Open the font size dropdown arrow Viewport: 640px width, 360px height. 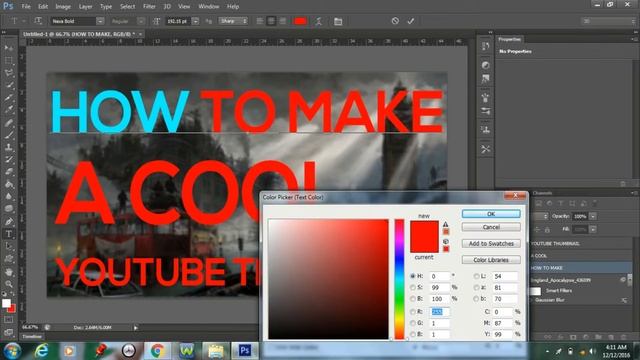click(196, 21)
